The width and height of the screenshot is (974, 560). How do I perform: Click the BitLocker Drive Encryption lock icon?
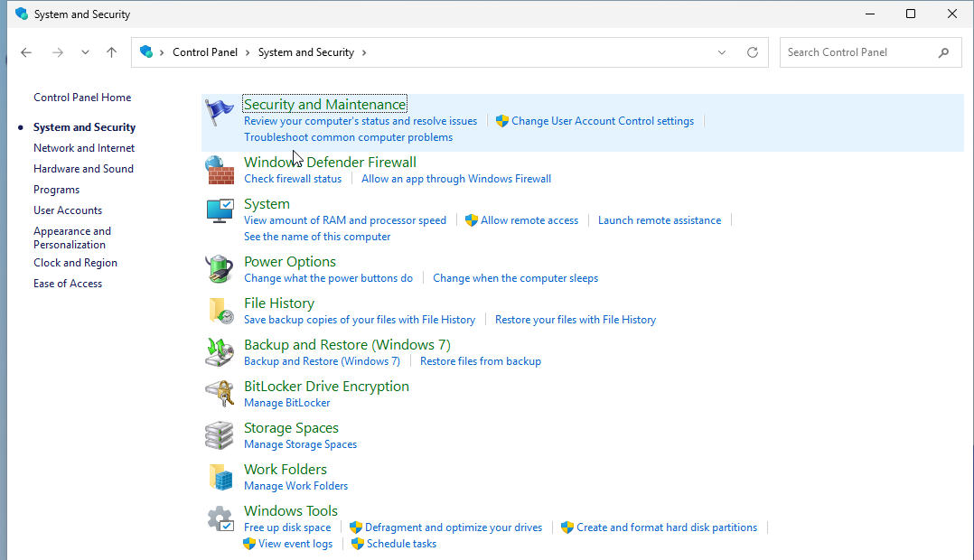click(220, 394)
